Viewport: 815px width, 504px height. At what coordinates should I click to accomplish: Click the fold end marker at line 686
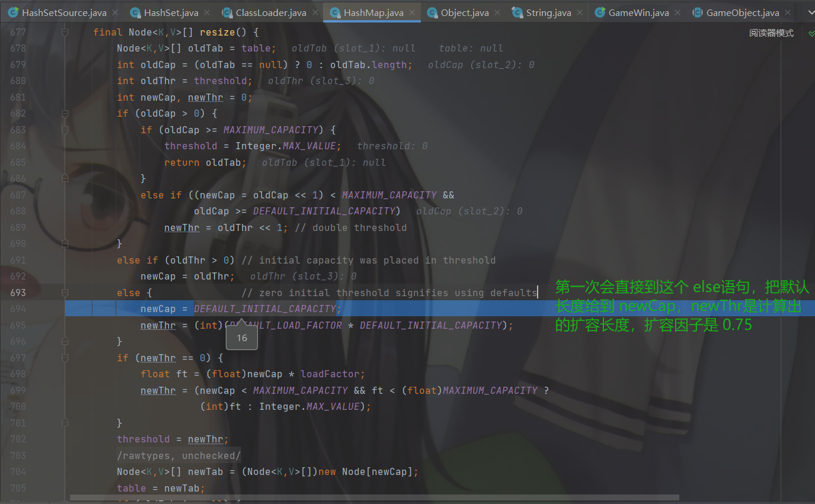click(65, 178)
